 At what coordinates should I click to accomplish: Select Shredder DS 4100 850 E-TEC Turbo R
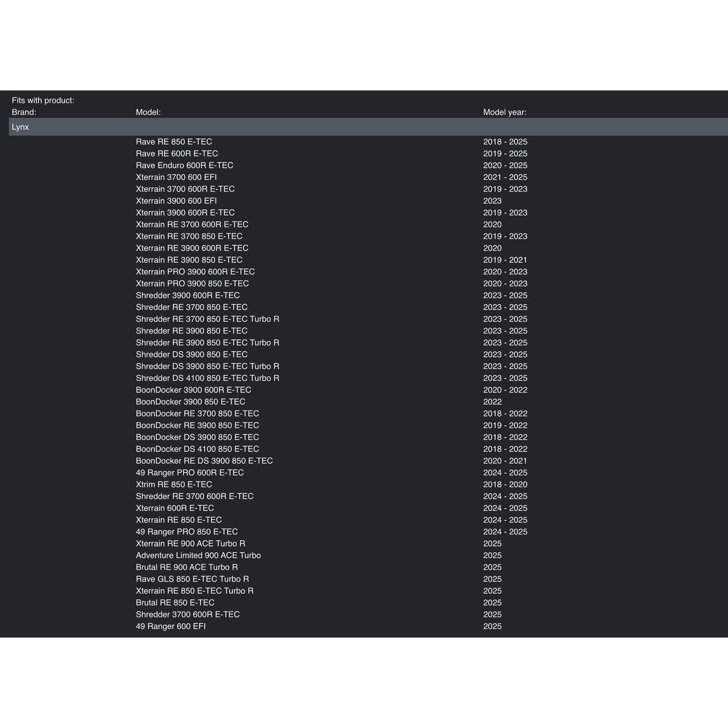pos(207,378)
